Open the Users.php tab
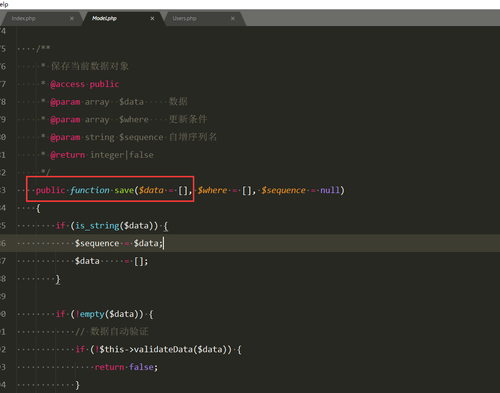This screenshot has height=393, width=500. [184, 18]
